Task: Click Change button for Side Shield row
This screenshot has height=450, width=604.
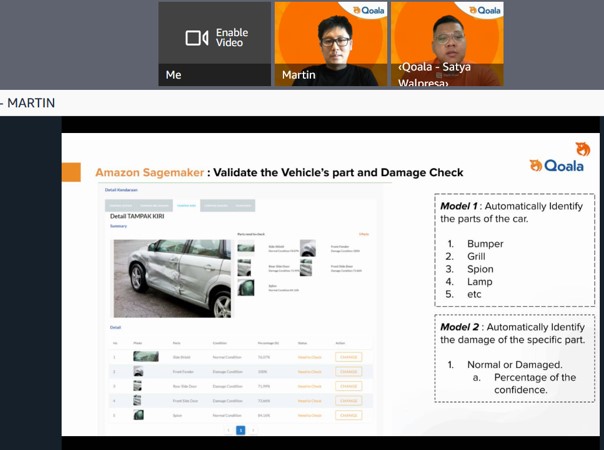Action: pyautogui.click(x=348, y=356)
